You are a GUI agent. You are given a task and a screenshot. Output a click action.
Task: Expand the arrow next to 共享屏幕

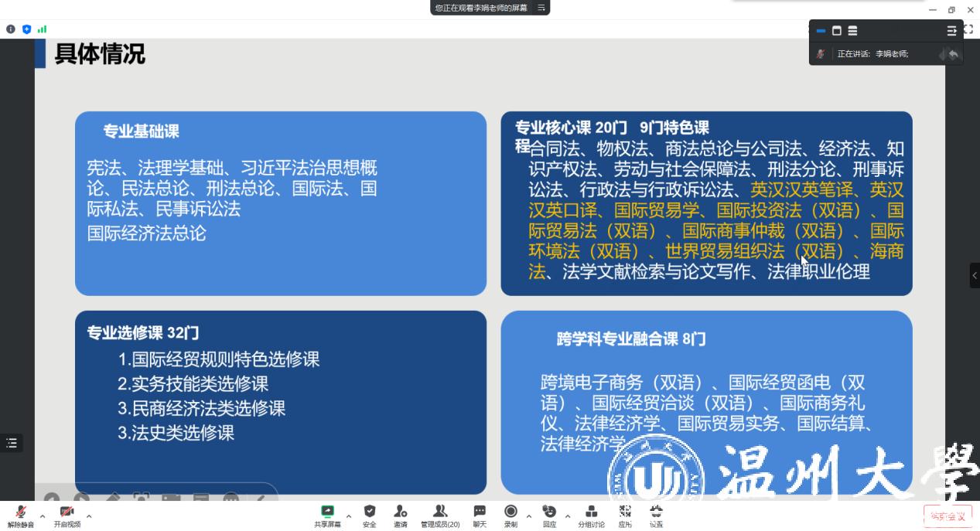[349, 516]
